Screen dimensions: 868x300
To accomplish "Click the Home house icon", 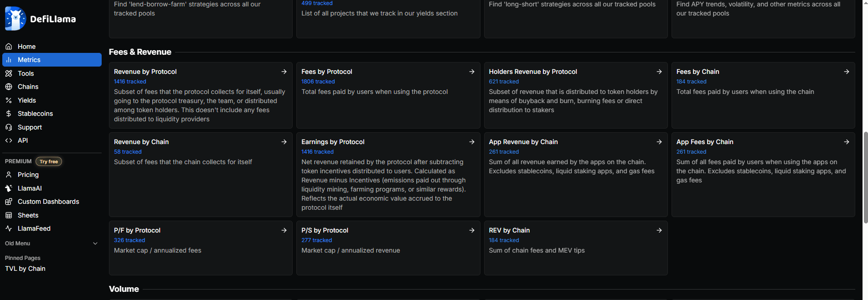I will pyautogui.click(x=9, y=47).
